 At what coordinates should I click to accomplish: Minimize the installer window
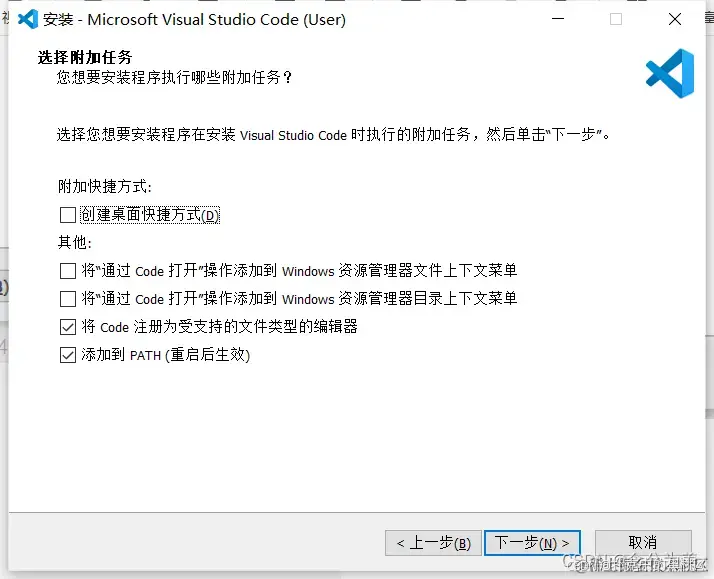(558, 19)
